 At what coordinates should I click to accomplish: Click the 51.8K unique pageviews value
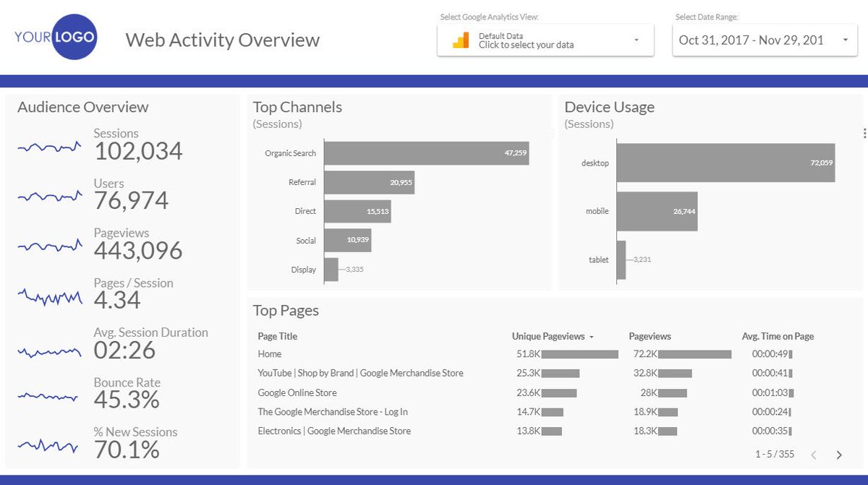pos(529,354)
